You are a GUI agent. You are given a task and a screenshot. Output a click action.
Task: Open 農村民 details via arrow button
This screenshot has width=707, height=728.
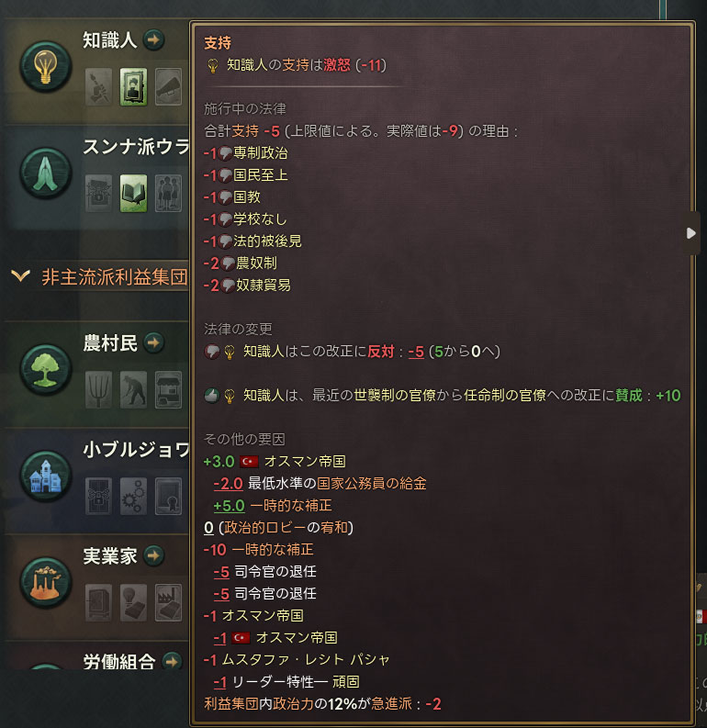(153, 342)
